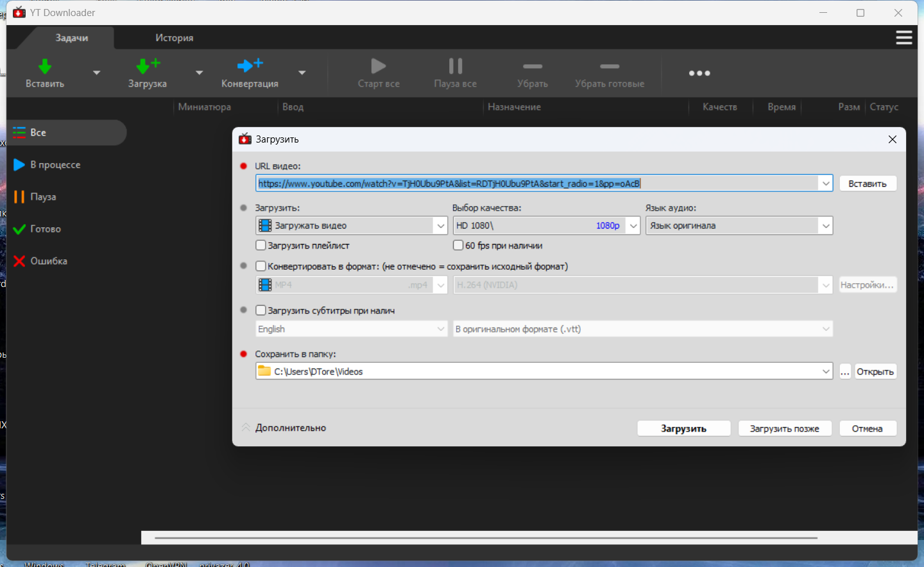Enable Загрузить плейлист checkbox

(x=261, y=245)
